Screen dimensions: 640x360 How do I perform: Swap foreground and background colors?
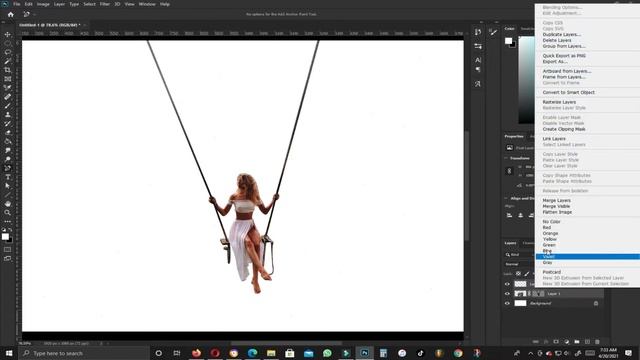[x=10, y=230]
